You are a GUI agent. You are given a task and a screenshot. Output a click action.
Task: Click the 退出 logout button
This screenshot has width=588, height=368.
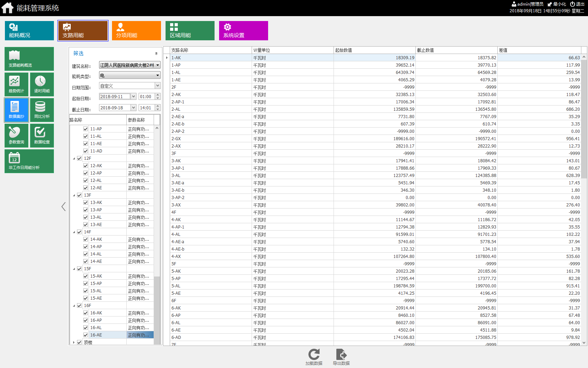click(577, 4)
